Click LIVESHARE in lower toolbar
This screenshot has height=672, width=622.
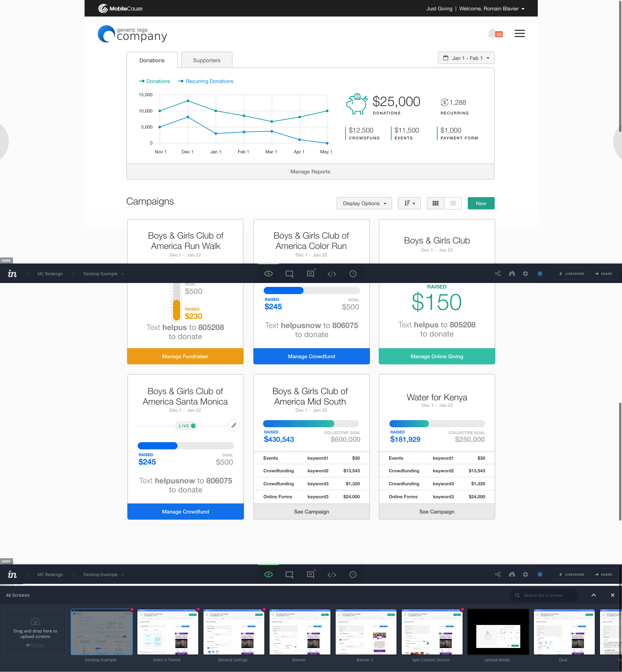[571, 574]
